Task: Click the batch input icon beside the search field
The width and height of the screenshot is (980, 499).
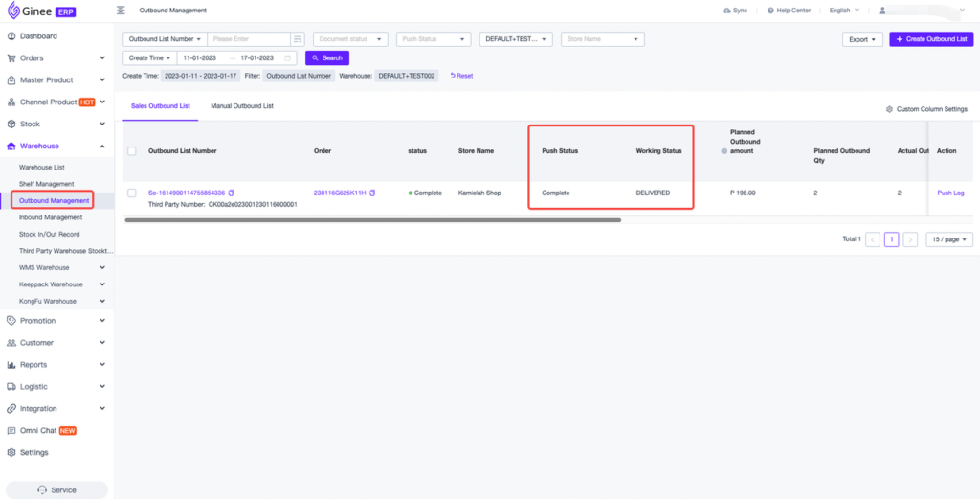Action: point(298,39)
